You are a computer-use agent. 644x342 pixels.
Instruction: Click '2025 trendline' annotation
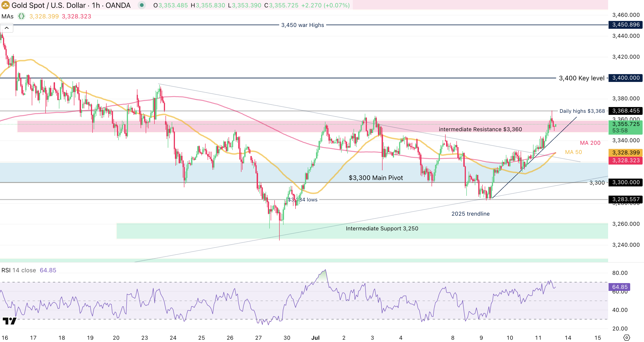coord(470,214)
